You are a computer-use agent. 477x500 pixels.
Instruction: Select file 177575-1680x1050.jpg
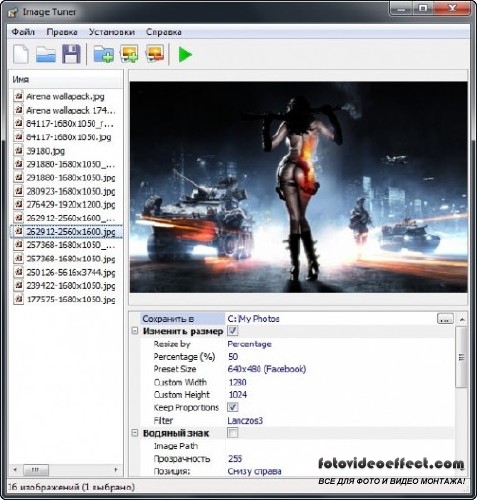pyautogui.click(x=71, y=299)
